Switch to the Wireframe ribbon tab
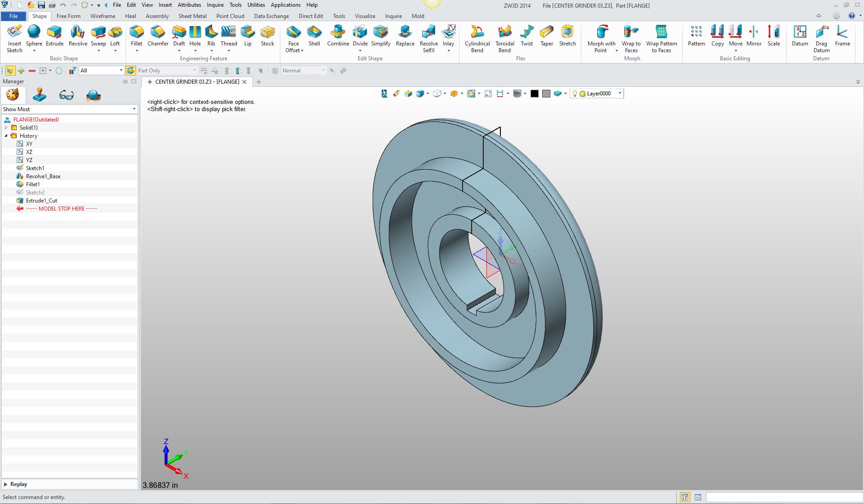 [x=103, y=16]
